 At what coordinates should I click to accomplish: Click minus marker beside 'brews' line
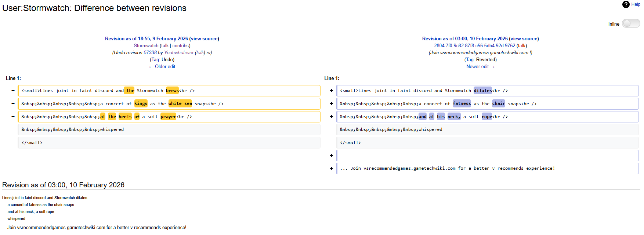pyautogui.click(x=13, y=91)
